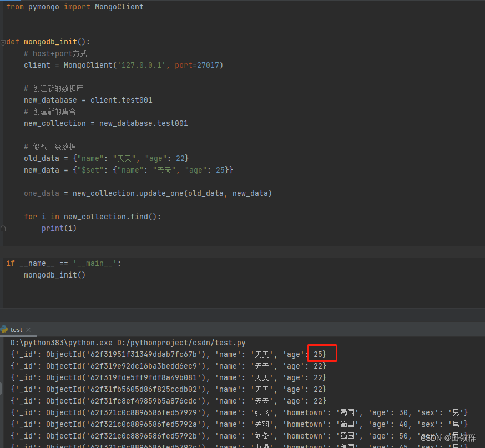
Task: Click the 'print(i)' statement
Action: pos(59,228)
